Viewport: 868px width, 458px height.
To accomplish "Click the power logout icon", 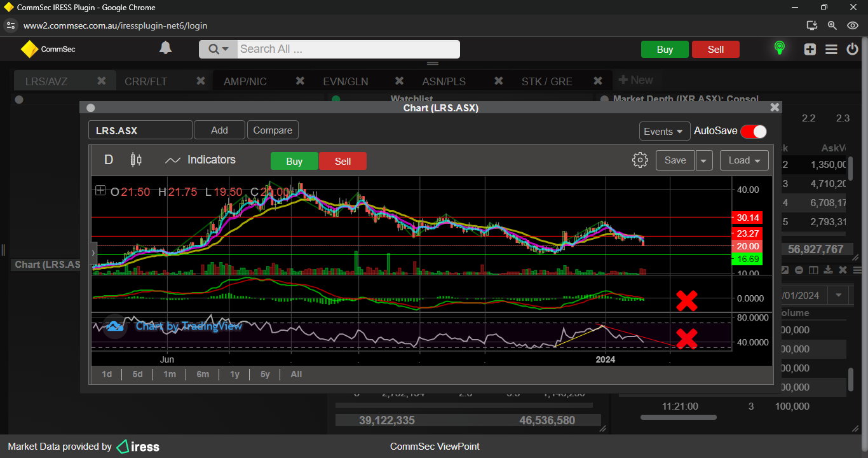I will 852,49.
